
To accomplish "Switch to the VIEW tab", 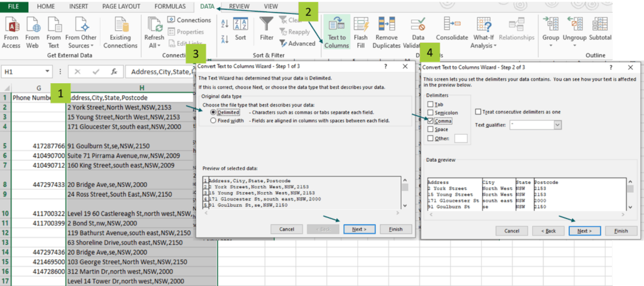I will tap(271, 6).
